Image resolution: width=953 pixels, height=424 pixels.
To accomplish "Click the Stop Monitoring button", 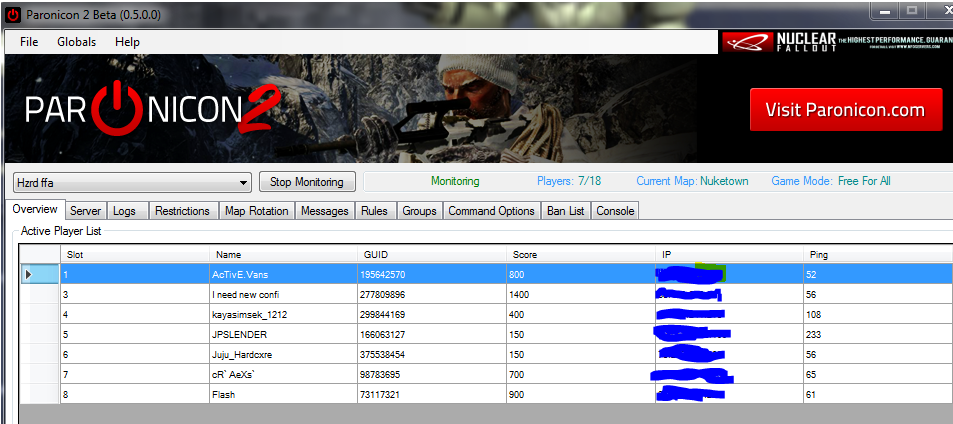I will [307, 182].
